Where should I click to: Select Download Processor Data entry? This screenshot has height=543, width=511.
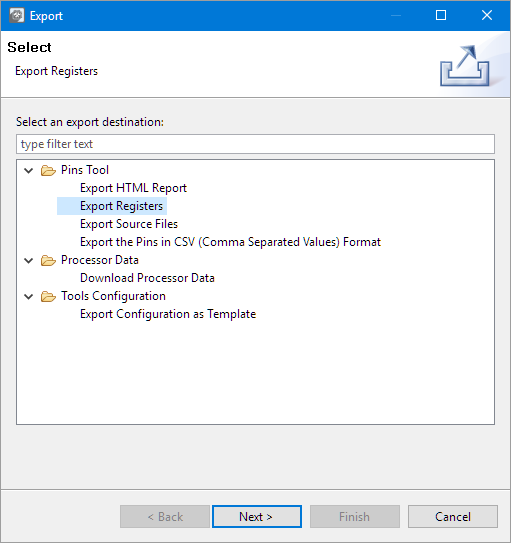click(147, 278)
